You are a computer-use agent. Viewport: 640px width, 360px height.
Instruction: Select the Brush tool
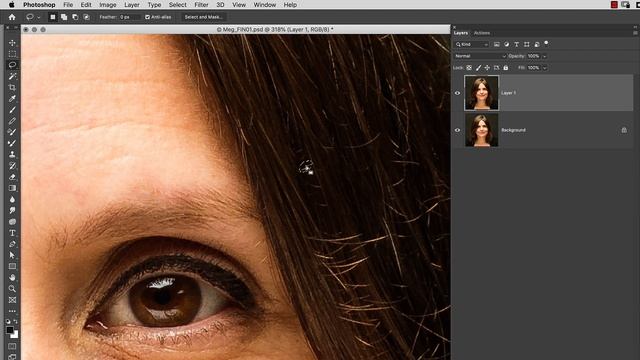click(12, 110)
